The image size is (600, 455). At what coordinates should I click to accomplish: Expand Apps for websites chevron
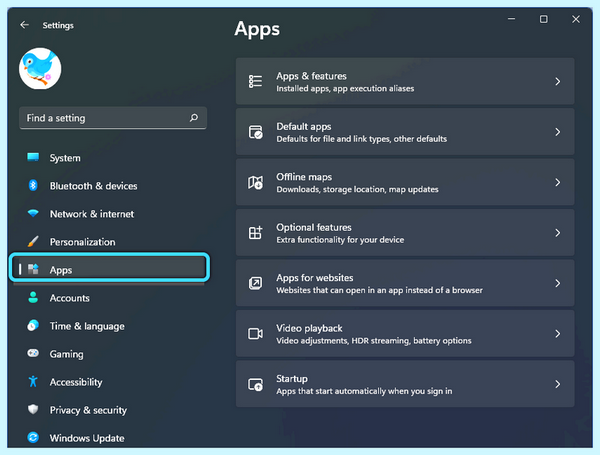tap(558, 283)
